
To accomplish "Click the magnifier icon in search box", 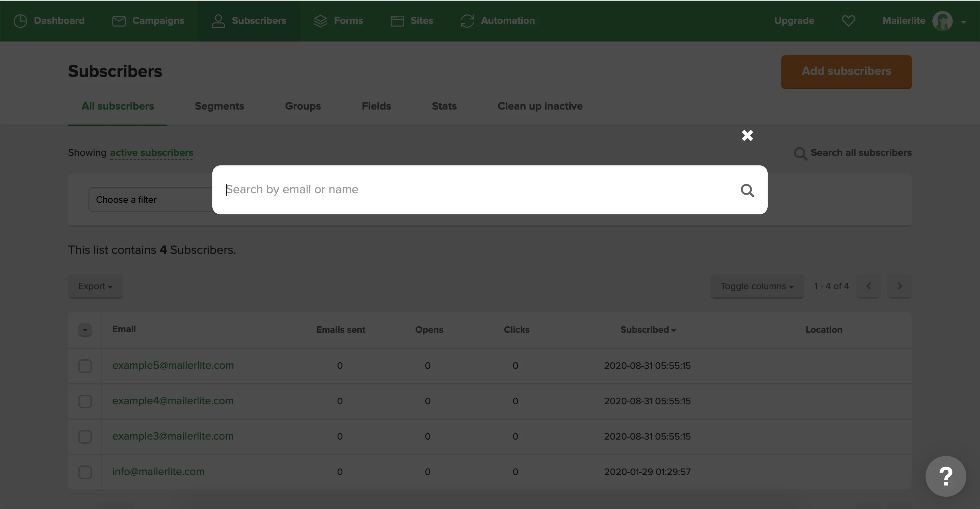I will [747, 190].
